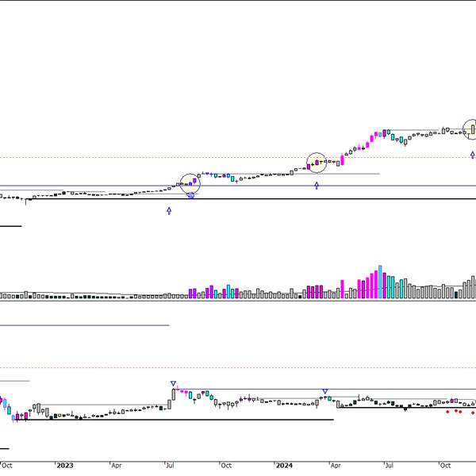Select the circle highlighting August 2023 candles
The height and width of the screenshot is (476, 476).
point(190,184)
